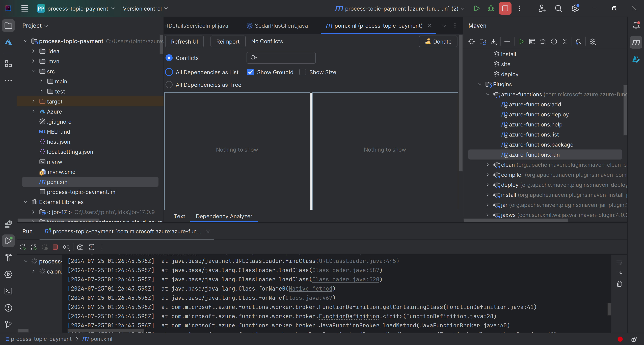This screenshot has height=345, width=644.
Task: Open the Run tool window icon in the left bar
Action: (x=8, y=241)
